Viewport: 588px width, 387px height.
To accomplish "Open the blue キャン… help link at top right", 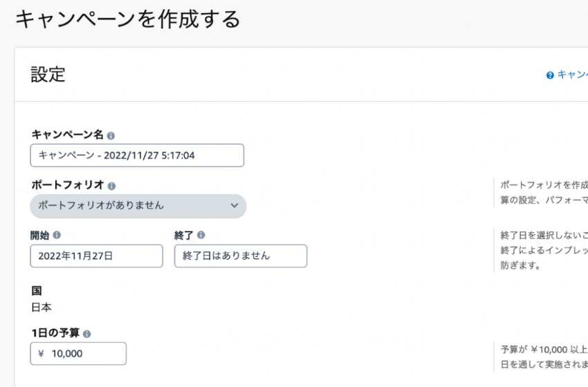I will tap(573, 75).
